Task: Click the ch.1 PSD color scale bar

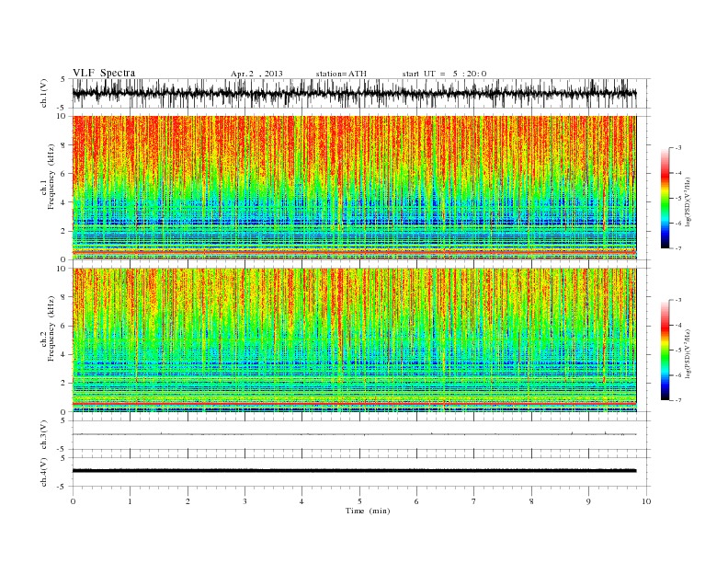Action: 665,198
